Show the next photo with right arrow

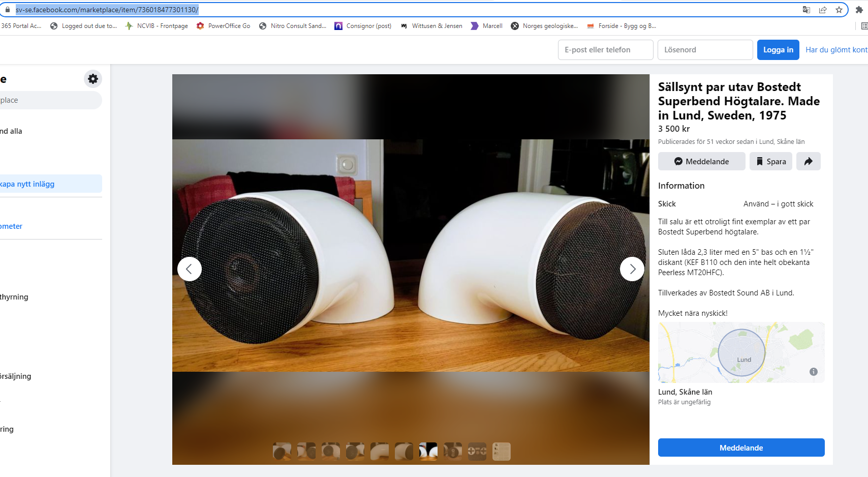pos(632,269)
